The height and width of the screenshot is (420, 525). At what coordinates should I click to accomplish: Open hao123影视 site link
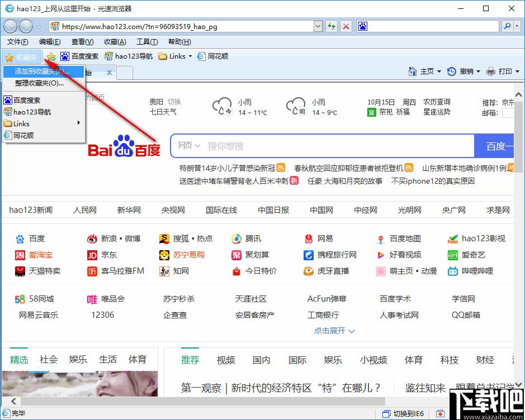coord(476,238)
